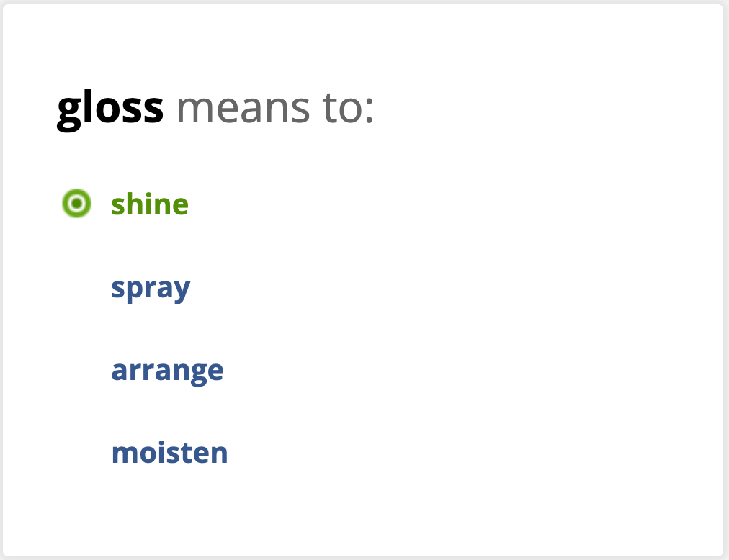Choose "spray" as the answer
This screenshot has height=560, width=729.
click(151, 289)
